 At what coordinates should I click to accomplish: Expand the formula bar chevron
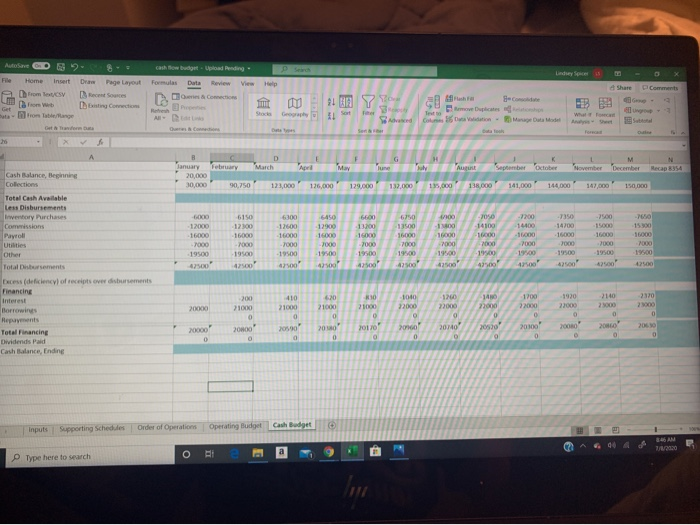pyautogui.click(x=683, y=146)
